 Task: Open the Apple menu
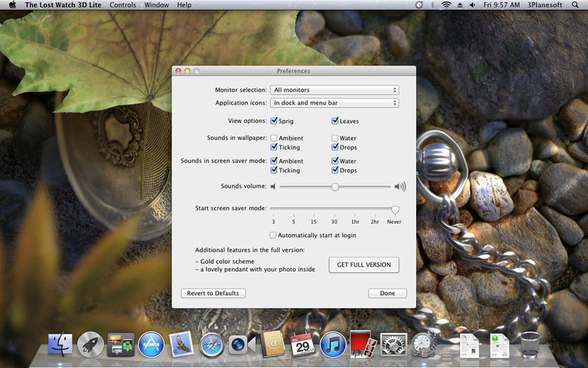[x=12, y=5]
